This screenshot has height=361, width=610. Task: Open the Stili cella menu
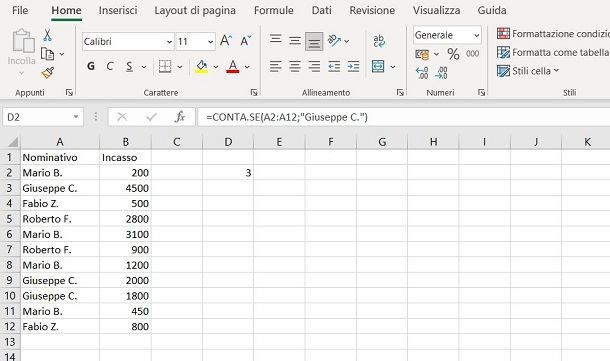(528, 71)
